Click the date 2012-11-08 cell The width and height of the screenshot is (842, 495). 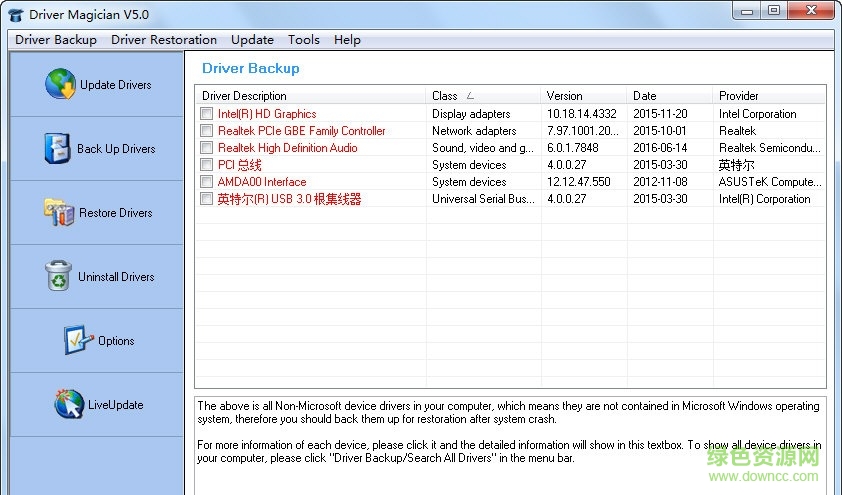(660, 181)
